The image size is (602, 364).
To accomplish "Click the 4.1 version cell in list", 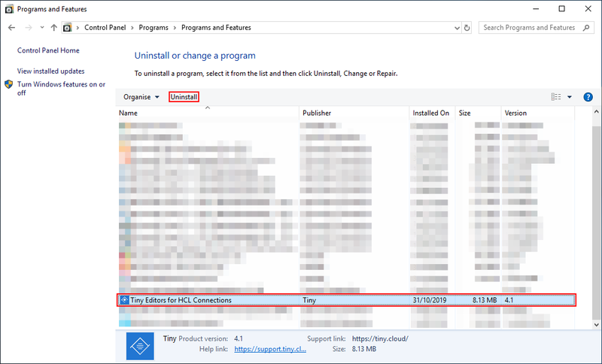I will [x=509, y=300].
